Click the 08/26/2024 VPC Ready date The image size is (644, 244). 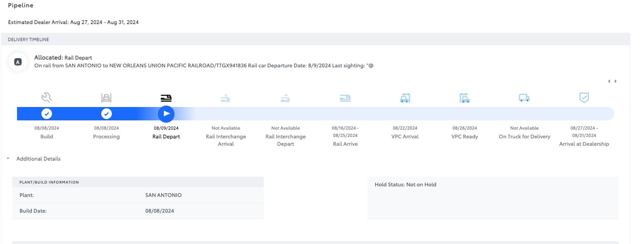tap(464, 128)
